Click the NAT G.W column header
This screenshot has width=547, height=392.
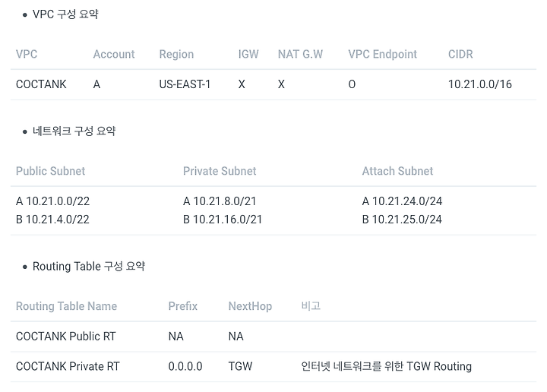point(300,55)
